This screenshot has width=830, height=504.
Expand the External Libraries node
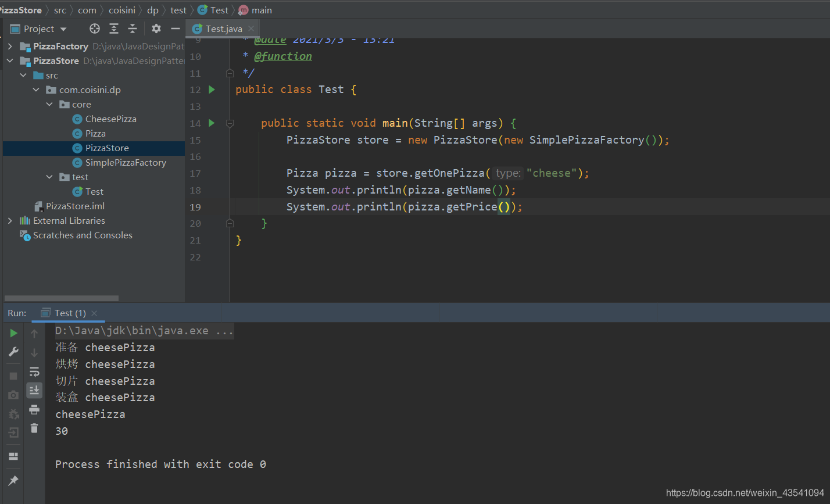coord(10,220)
